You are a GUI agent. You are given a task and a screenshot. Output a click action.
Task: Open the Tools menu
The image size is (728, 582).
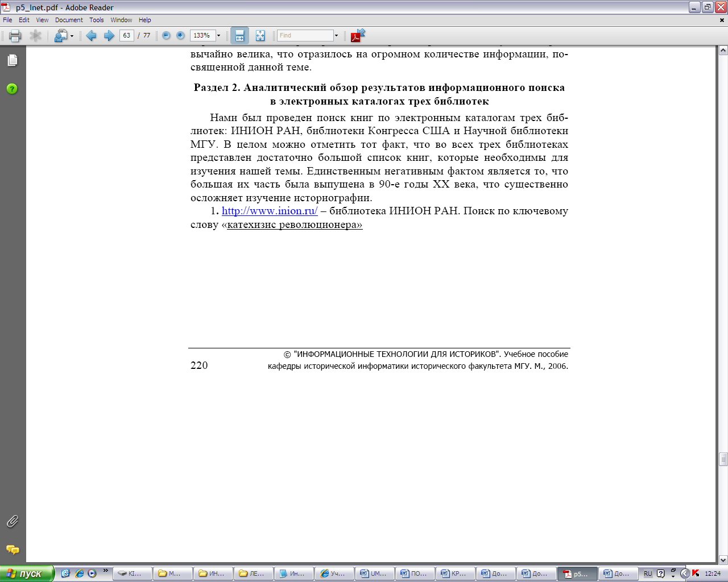(97, 20)
